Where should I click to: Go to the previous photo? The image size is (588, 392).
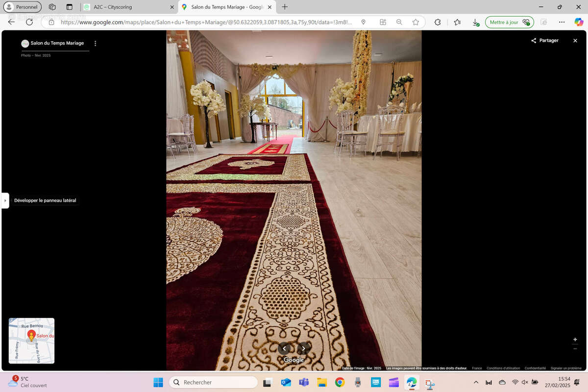(x=284, y=348)
